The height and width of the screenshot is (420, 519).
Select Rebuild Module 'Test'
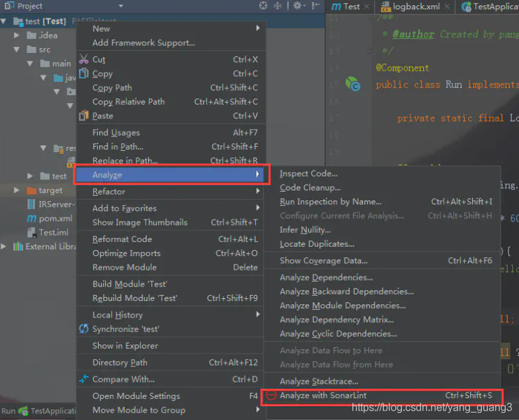click(171, 298)
